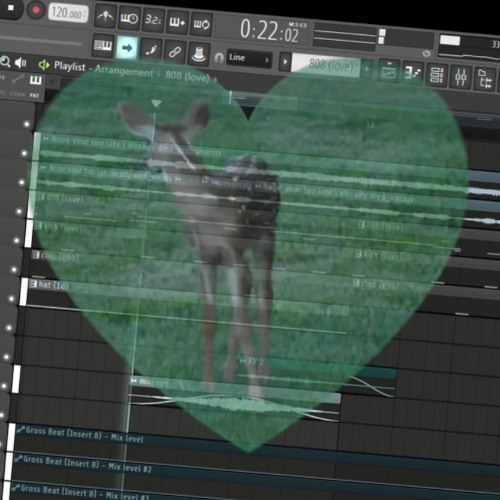Click the Playlist title label
Image resolution: width=500 pixels, height=500 pixels.
tap(70, 66)
